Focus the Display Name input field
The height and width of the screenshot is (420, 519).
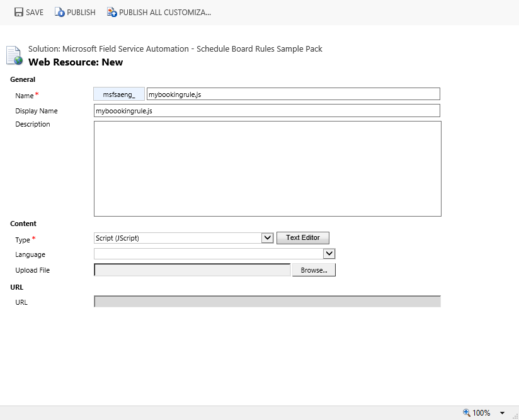[x=267, y=111]
